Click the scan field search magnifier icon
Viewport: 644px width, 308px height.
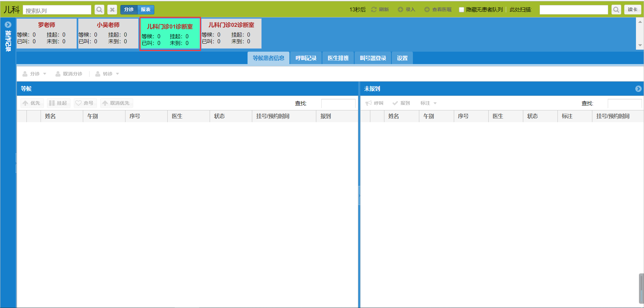(616, 10)
